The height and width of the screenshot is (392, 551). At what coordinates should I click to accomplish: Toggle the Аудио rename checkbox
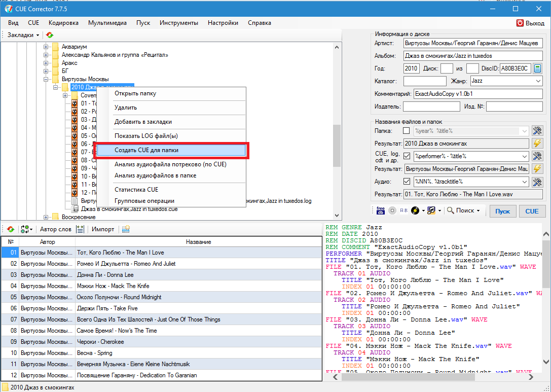click(406, 182)
